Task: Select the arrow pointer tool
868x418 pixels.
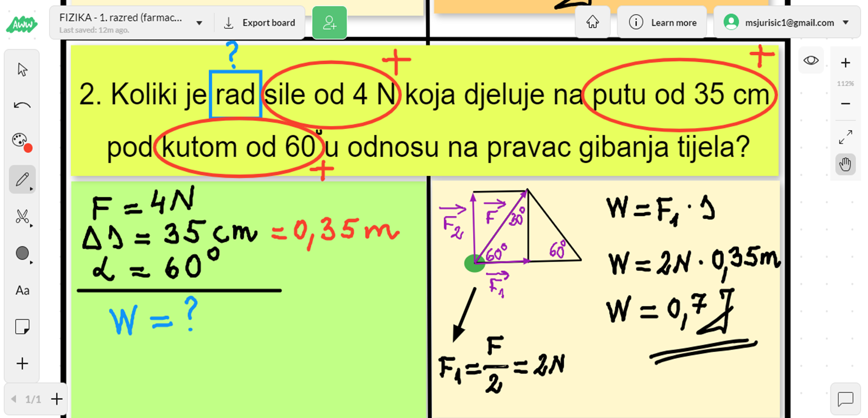Action: tap(22, 69)
